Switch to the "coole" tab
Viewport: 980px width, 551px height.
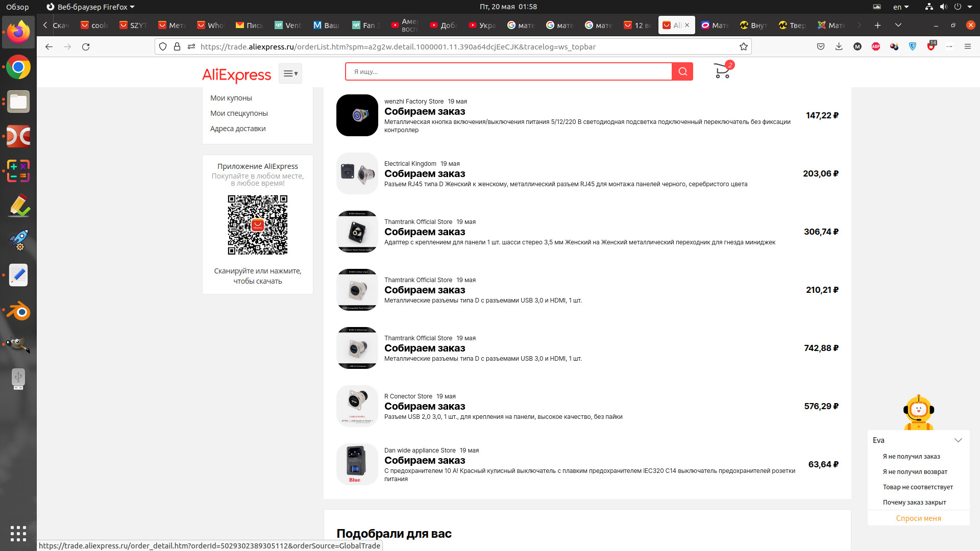point(95,25)
